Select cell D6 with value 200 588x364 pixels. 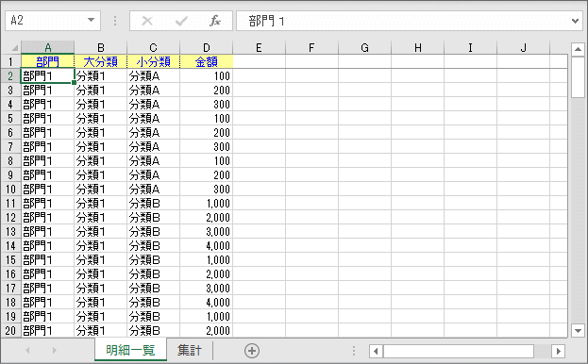(x=207, y=133)
